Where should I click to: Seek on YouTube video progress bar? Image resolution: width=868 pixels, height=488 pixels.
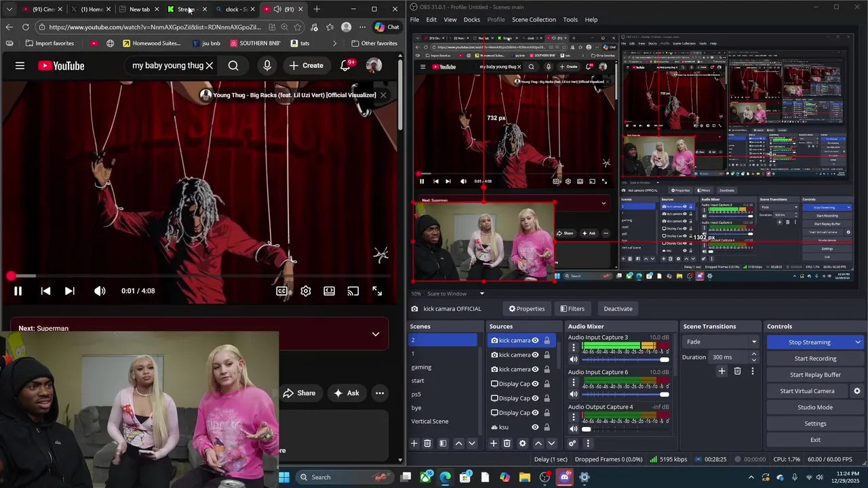pos(200,276)
